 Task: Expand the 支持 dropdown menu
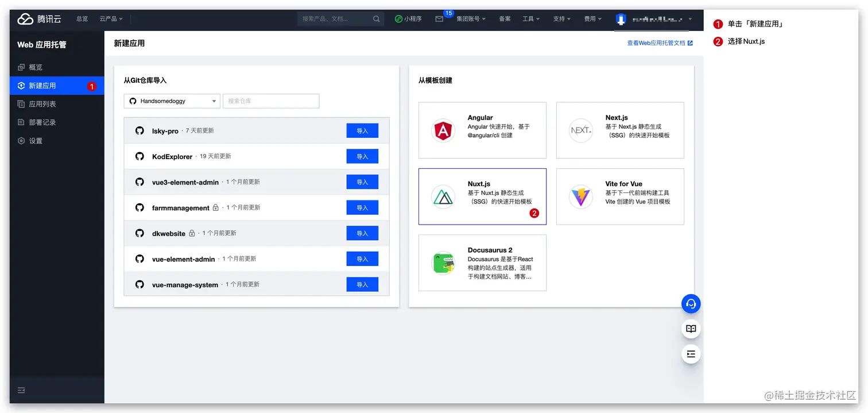click(562, 19)
